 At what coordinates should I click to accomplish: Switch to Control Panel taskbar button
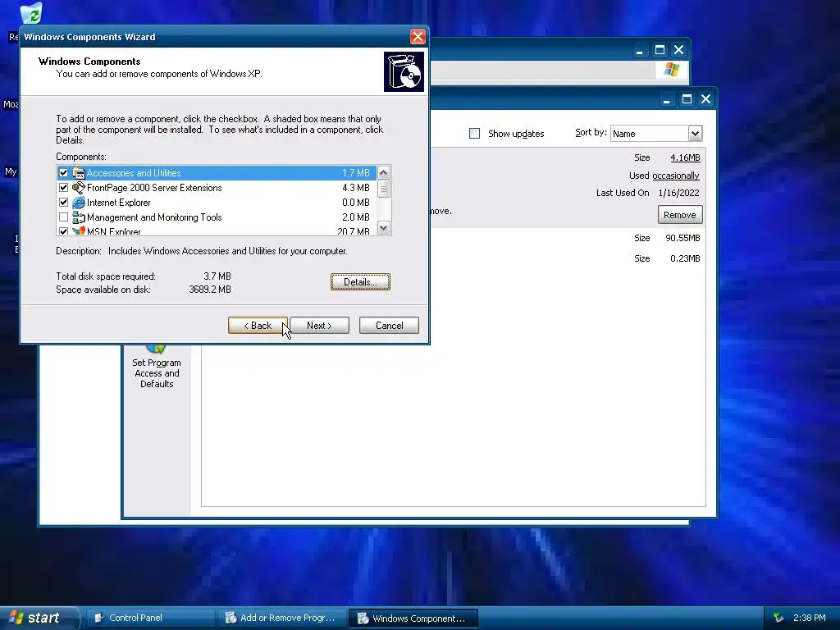(149, 618)
